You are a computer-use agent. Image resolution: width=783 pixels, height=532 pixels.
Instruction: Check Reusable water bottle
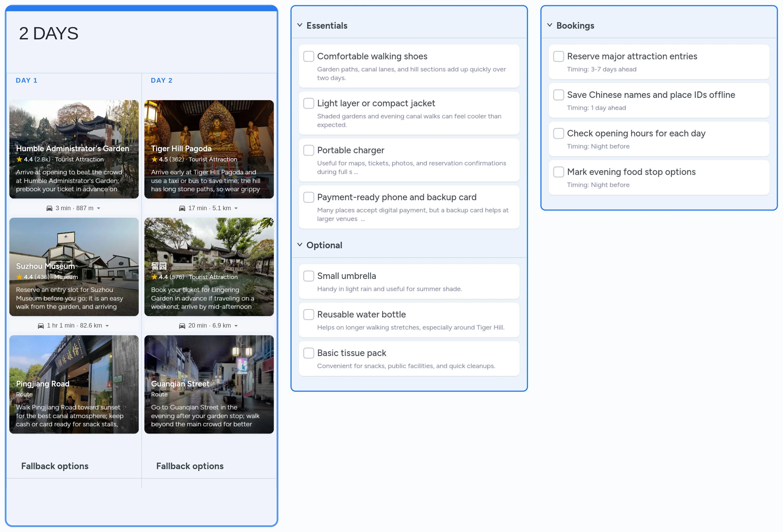tap(309, 314)
